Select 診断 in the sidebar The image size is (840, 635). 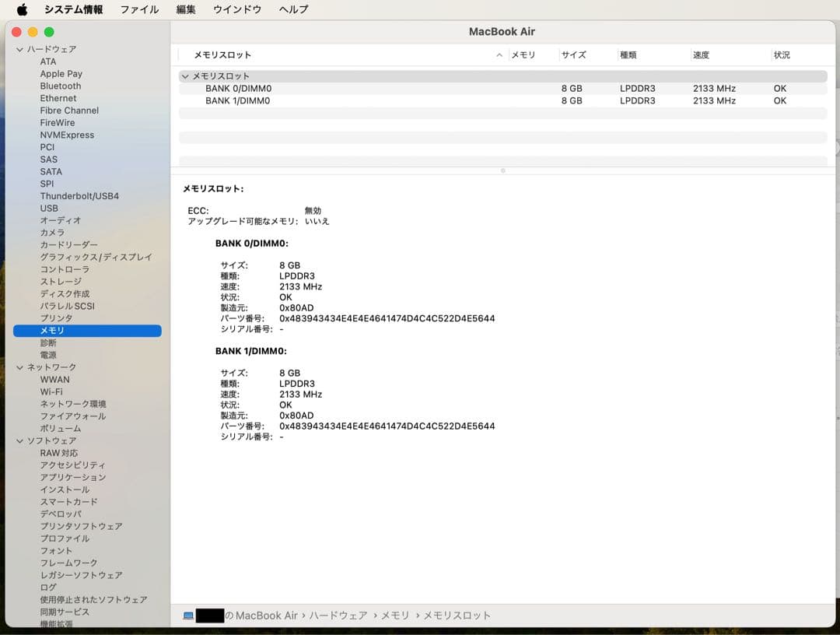point(48,342)
